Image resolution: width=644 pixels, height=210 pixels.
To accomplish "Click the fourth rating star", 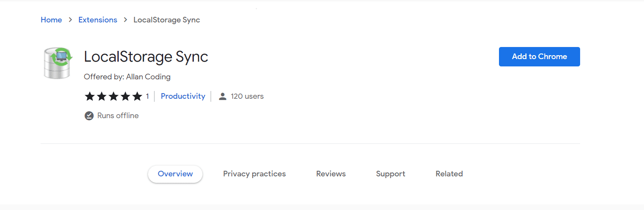I will click(x=125, y=96).
